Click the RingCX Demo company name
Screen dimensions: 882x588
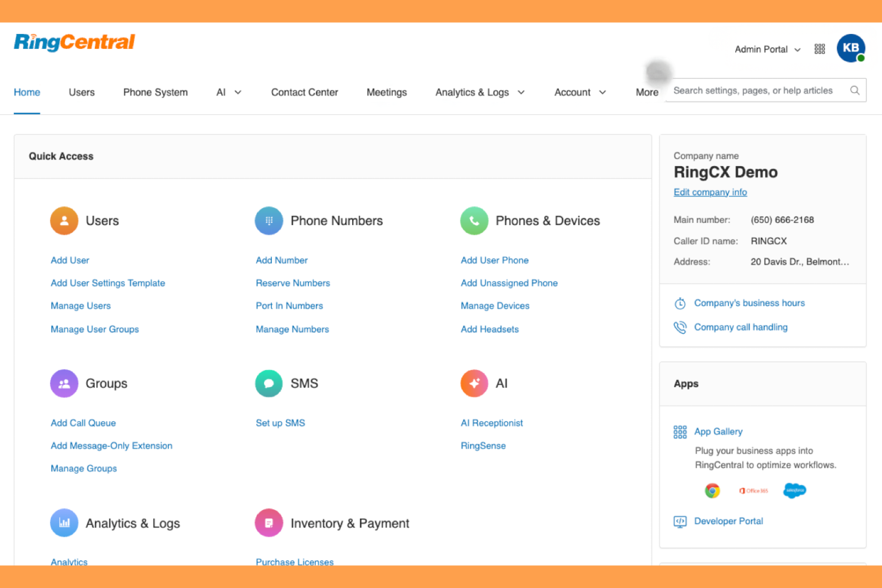tap(725, 172)
